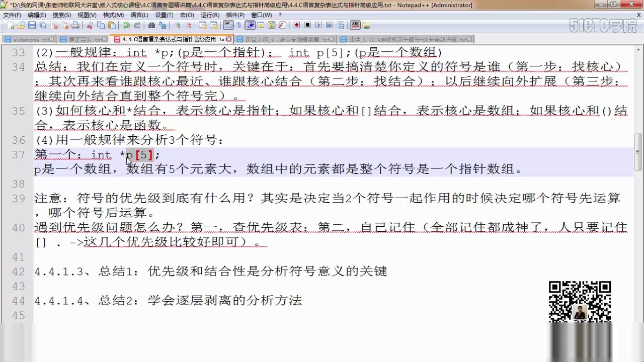Redo using the toolbar arrow

137,25
